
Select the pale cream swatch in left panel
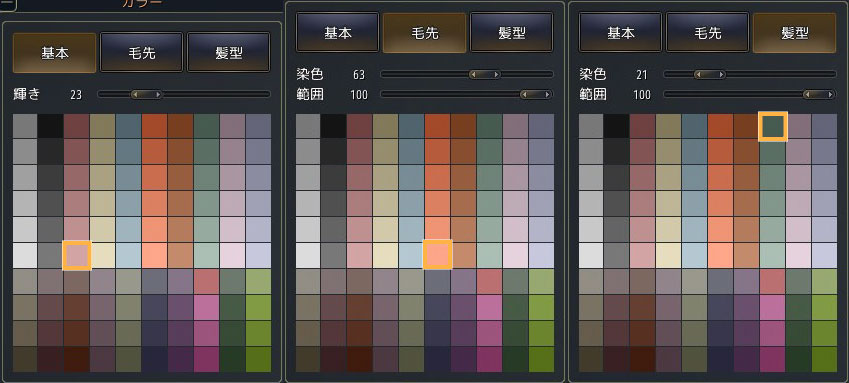point(102,255)
